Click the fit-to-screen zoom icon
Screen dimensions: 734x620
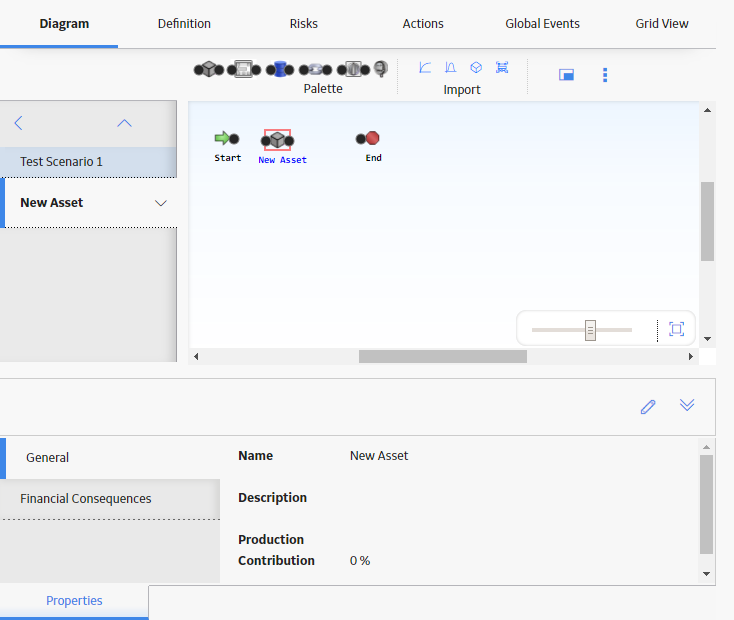click(x=676, y=329)
